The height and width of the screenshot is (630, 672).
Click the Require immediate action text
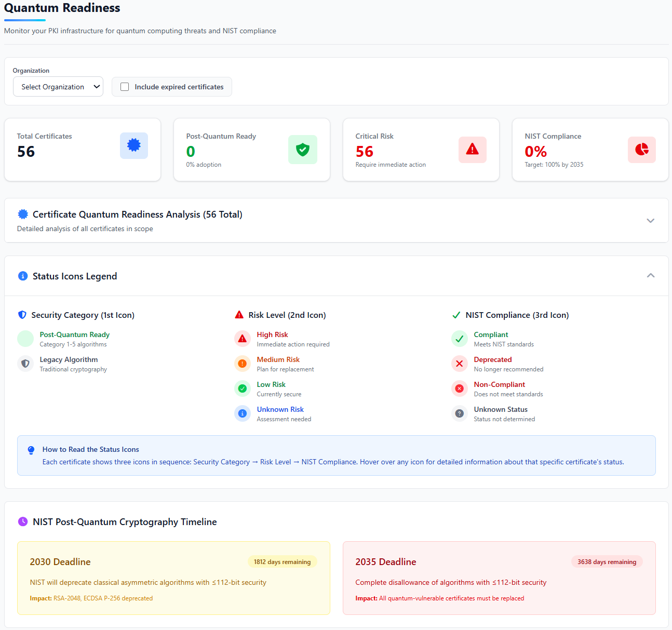[391, 165]
